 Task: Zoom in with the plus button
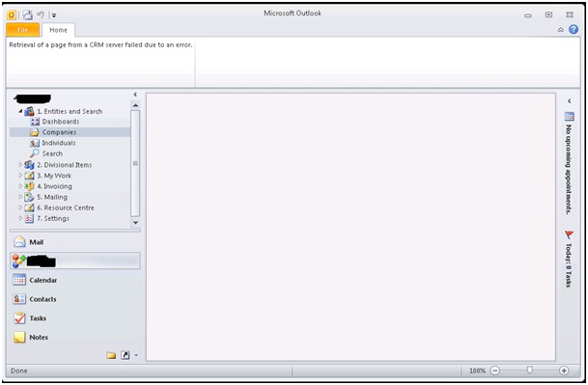[564, 371]
